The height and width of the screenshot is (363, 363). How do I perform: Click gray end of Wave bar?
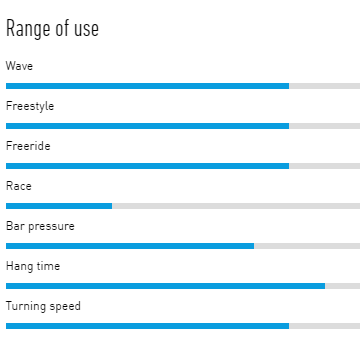(x=325, y=86)
